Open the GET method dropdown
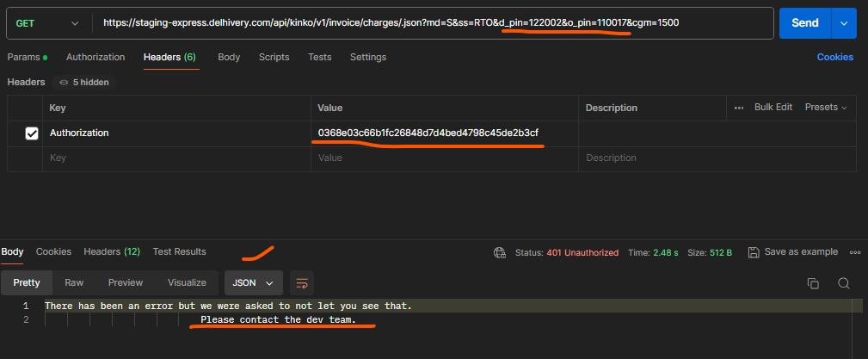Viewport: 868px width, 359px height. (50, 23)
